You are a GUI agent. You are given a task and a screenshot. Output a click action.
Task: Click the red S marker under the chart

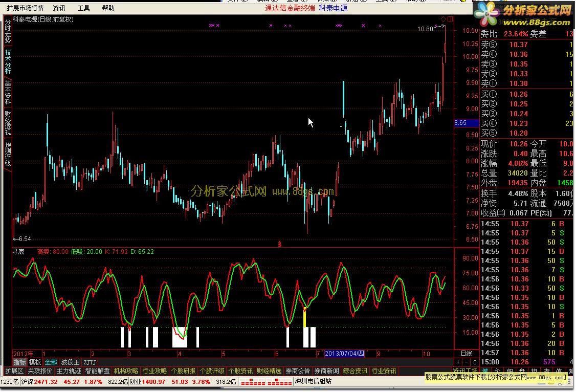click(279, 244)
